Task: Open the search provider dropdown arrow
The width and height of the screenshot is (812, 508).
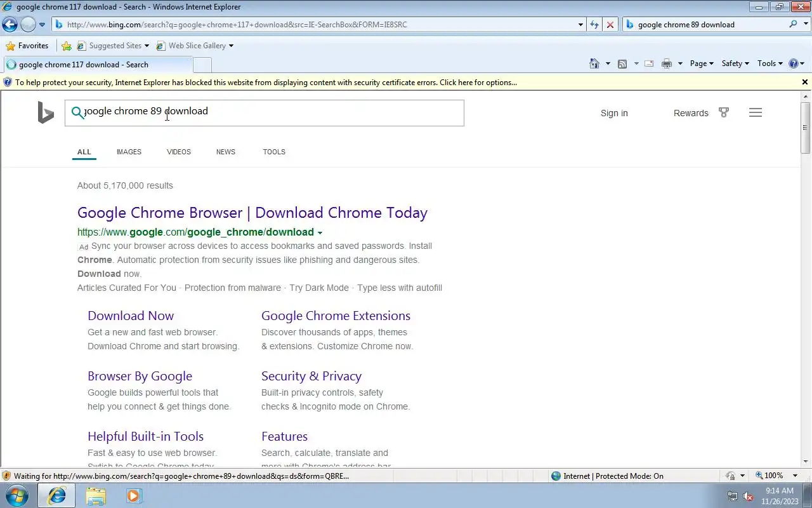Action: pyautogui.click(x=806, y=25)
